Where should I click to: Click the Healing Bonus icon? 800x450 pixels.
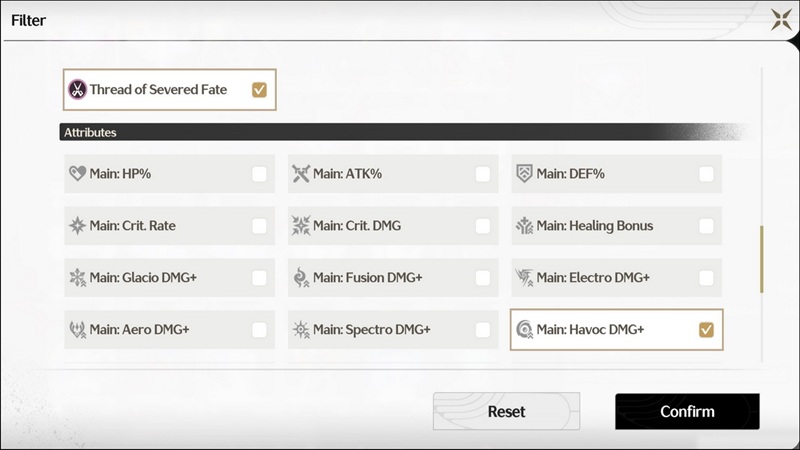524,226
